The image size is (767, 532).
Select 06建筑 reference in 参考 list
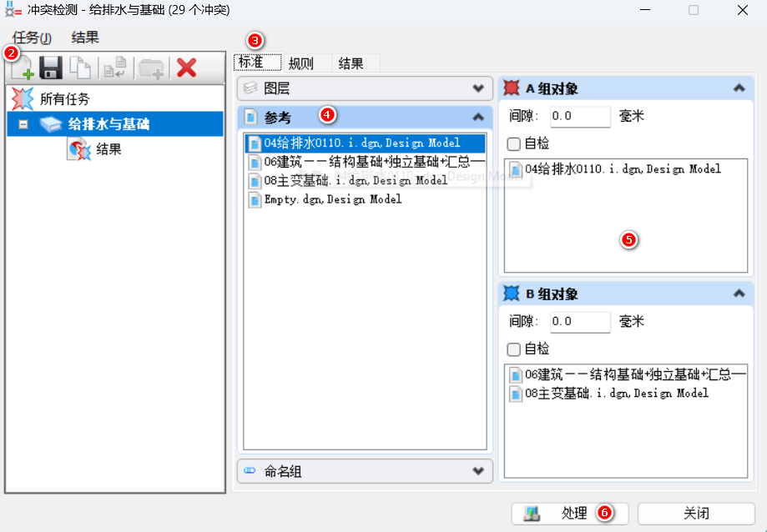tap(365, 162)
